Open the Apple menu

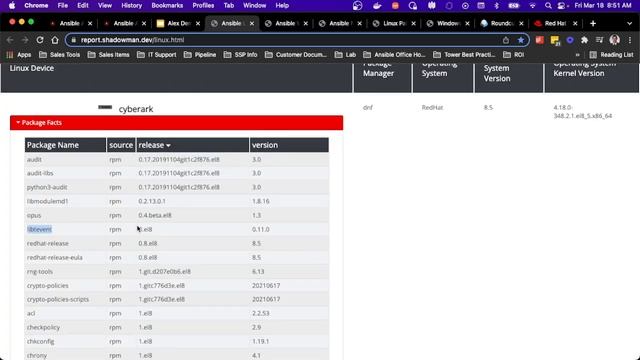12,5
